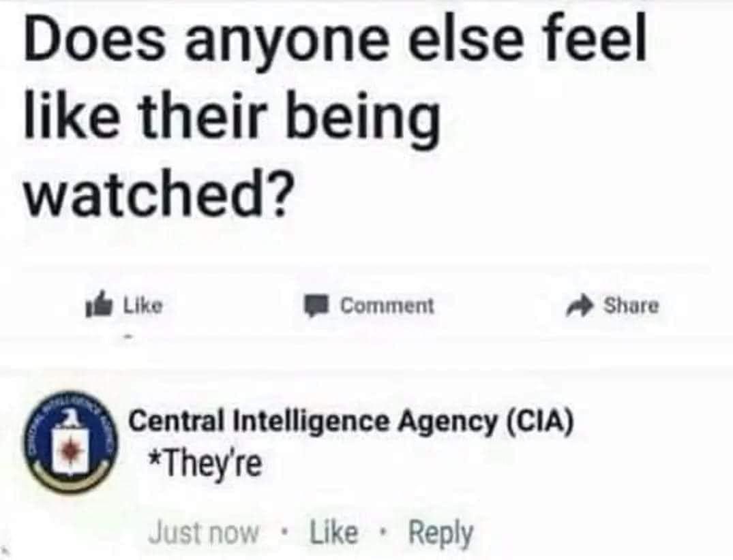Image resolution: width=733 pixels, height=560 pixels.
Task: Reply to the CIA comment
Action: [440, 533]
